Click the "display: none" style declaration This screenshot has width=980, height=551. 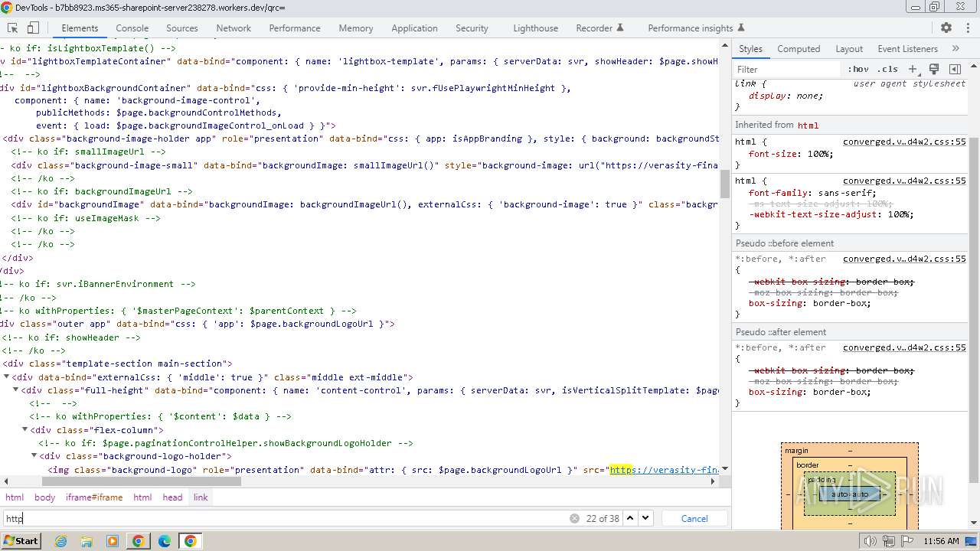[x=786, y=96]
